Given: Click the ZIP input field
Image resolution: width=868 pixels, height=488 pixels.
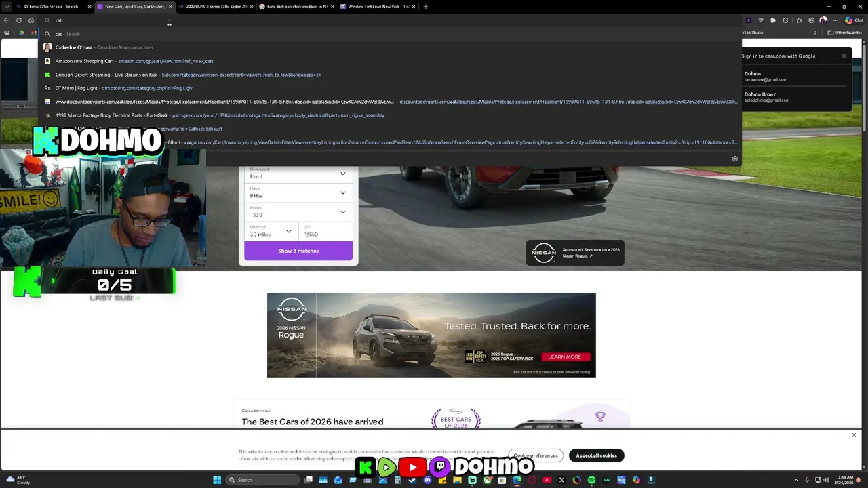Looking at the screenshot, I should [x=326, y=231].
